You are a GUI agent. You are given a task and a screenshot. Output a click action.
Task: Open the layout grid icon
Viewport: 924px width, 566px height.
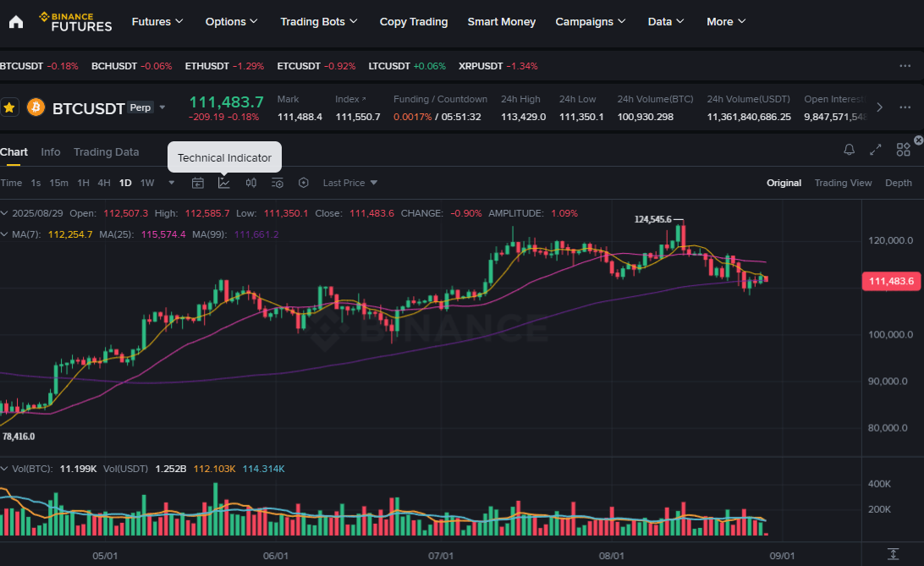click(x=903, y=150)
